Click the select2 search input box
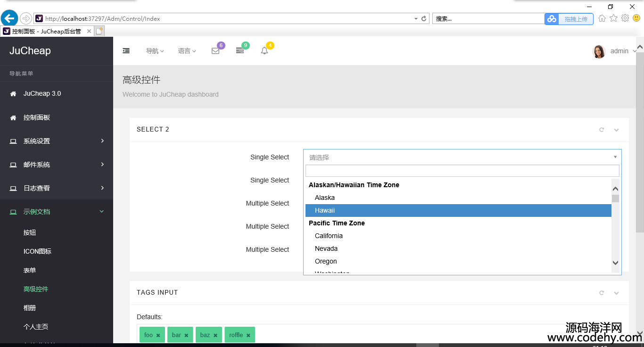 (462, 171)
